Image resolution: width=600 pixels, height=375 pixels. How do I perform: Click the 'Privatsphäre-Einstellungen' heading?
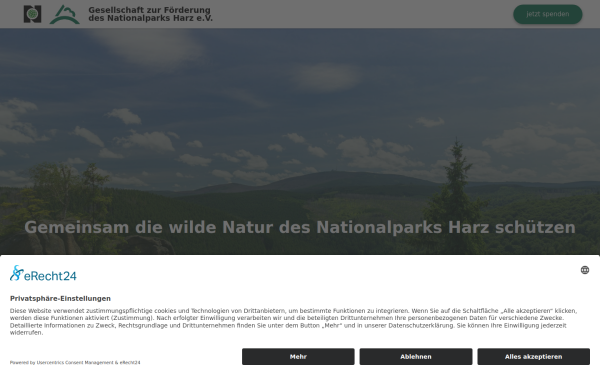coord(60,298)
